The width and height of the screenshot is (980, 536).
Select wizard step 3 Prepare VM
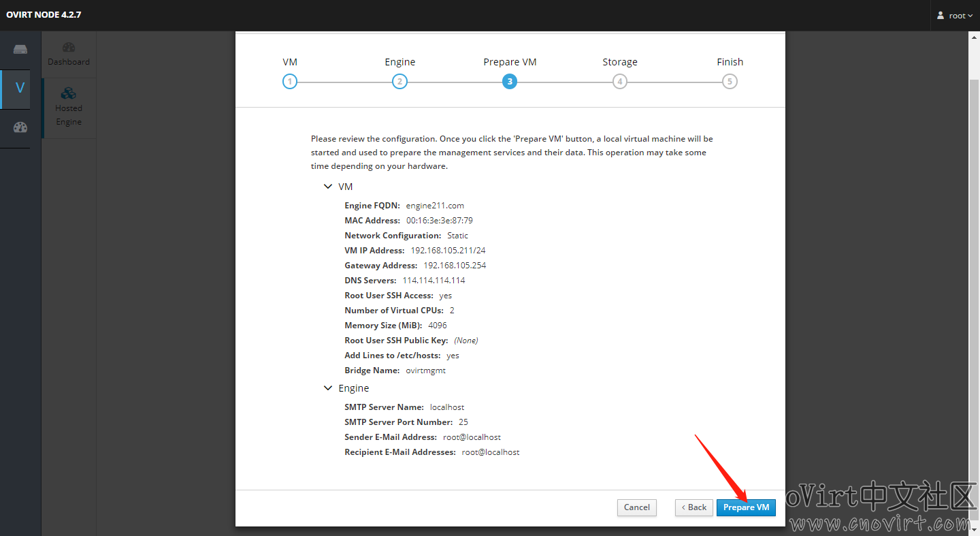[510, 81]
